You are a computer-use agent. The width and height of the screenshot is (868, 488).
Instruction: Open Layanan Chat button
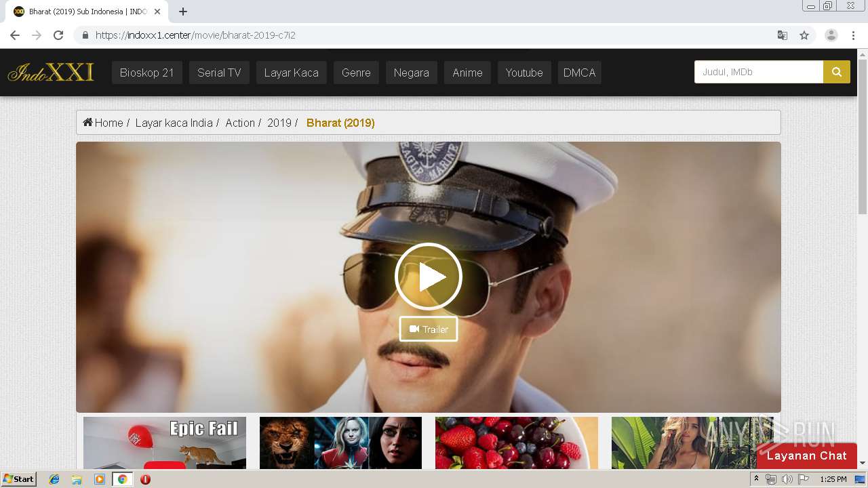pyautogui.click(x=807, y=456)
